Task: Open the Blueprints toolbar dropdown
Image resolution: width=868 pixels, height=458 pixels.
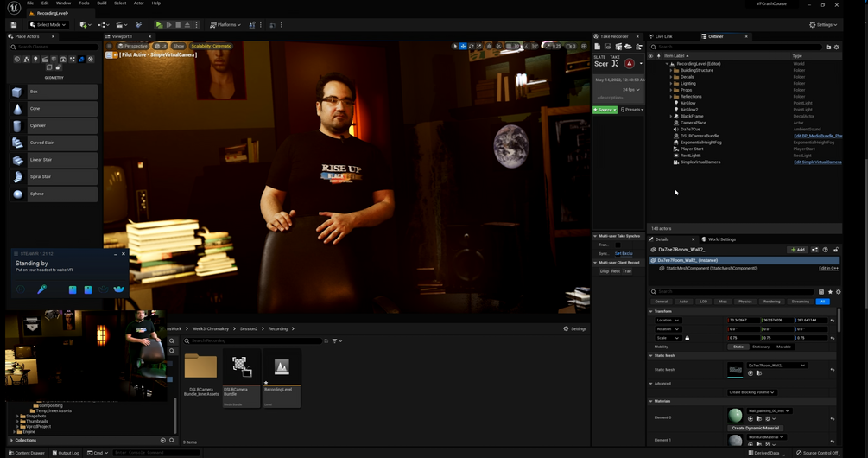Action: (x=104, y=25)
